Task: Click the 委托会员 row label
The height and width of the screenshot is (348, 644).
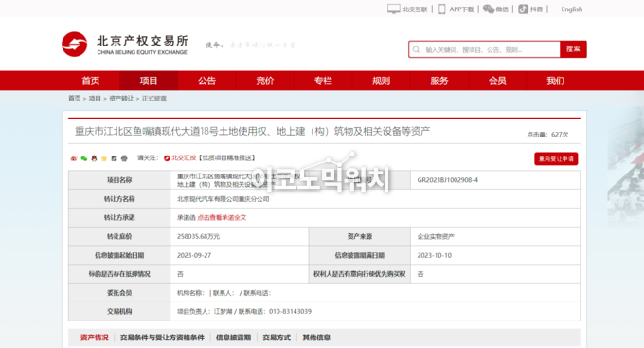Action: tap(119, 293)
